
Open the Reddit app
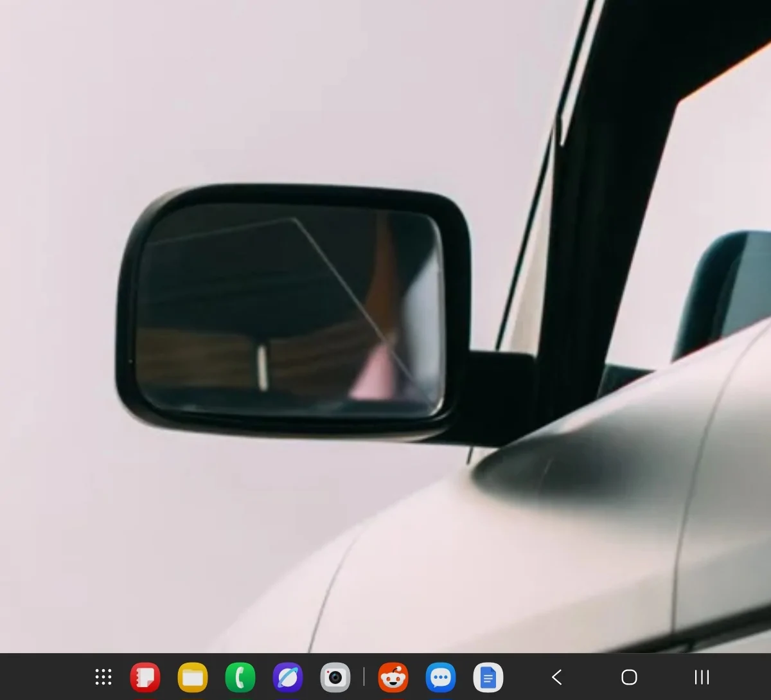[393, 677]
